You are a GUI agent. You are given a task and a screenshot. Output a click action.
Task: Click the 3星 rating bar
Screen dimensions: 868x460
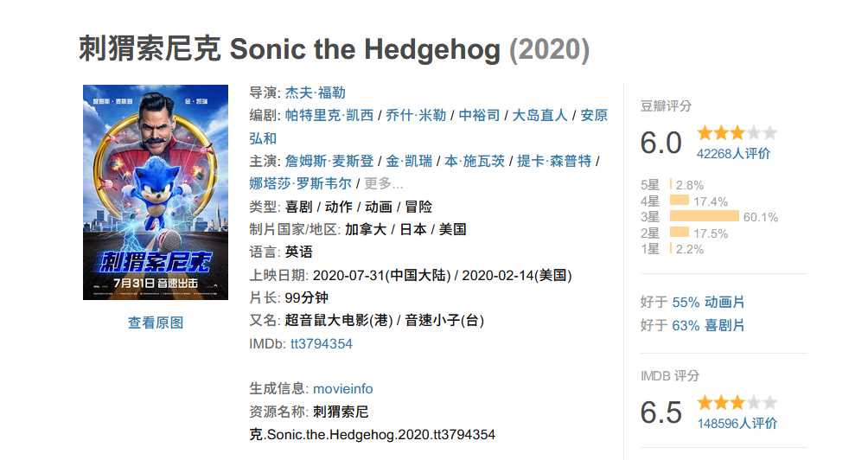[x=704, y=216]
